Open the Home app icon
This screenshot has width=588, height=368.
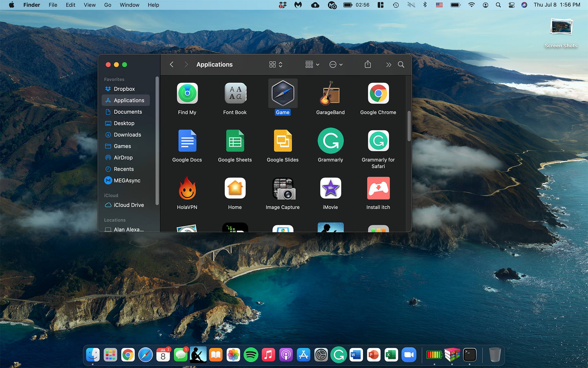point(235,188)
